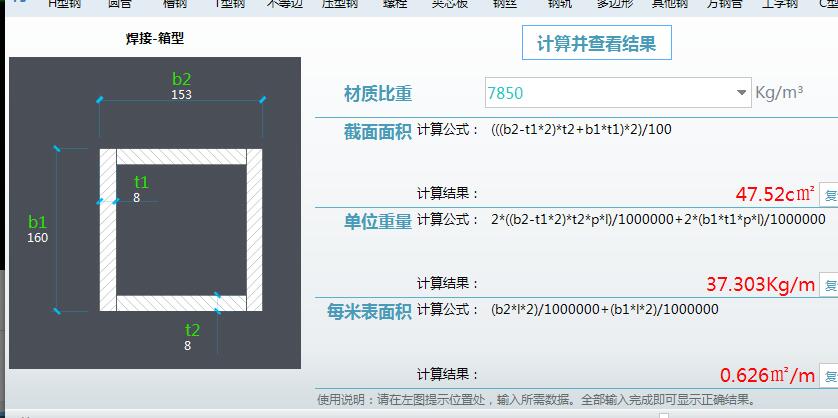
Task: Switch to the H型钢 tab
Action: 64,4
